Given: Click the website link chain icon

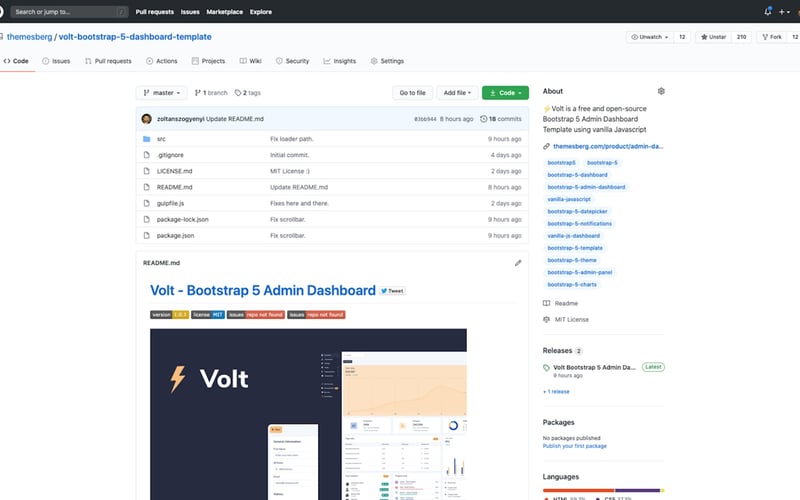Looking at the screenshot, I should pos(546,146).
